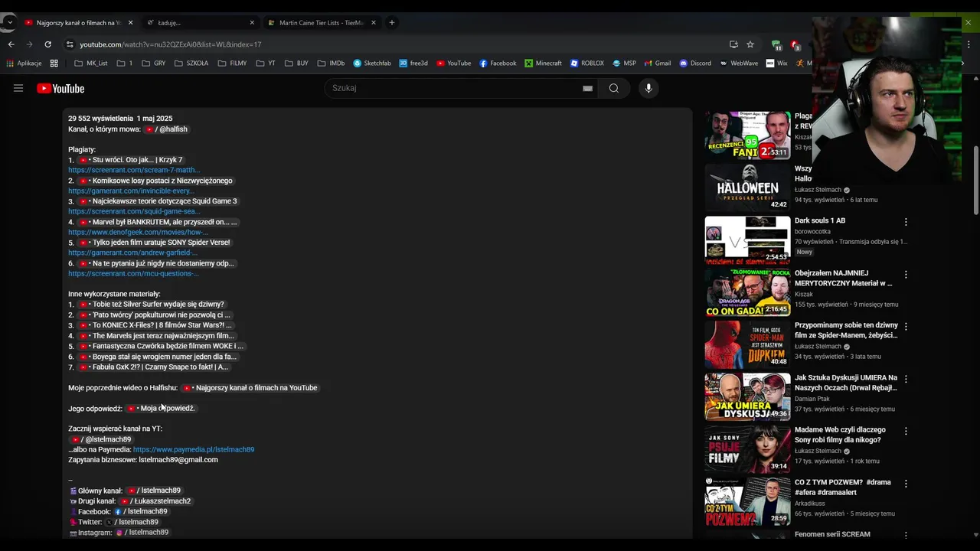The image size is (980, 551).
Task: Open the HALLOWEEN przegląd serii thumbnail
Action: pos(747,187)
